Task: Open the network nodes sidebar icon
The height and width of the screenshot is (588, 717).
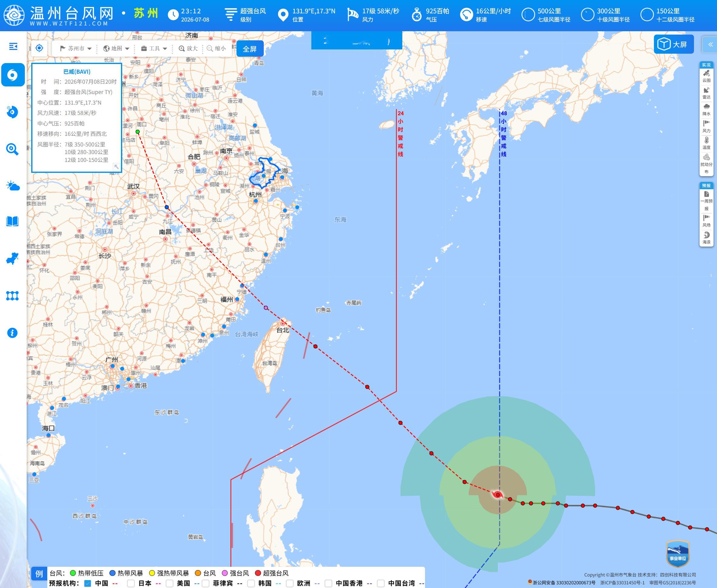Action: tap(12, 296)
